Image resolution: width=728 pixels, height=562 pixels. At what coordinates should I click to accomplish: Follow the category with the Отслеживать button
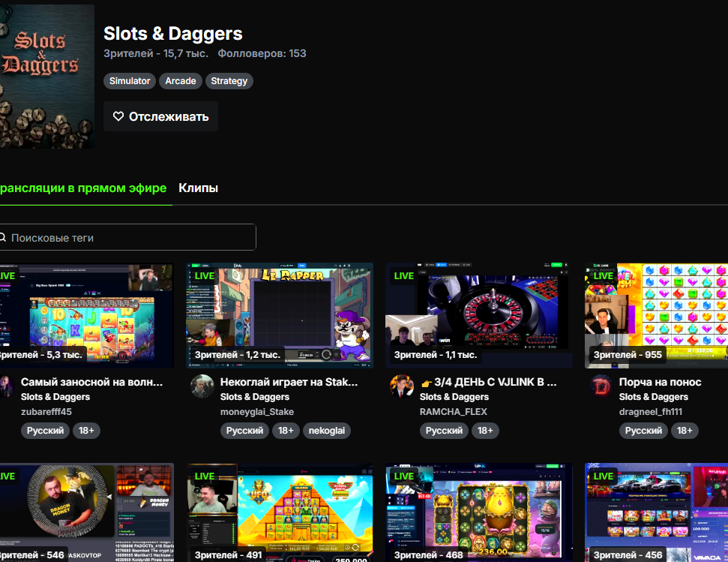click(x=160, y=116)
